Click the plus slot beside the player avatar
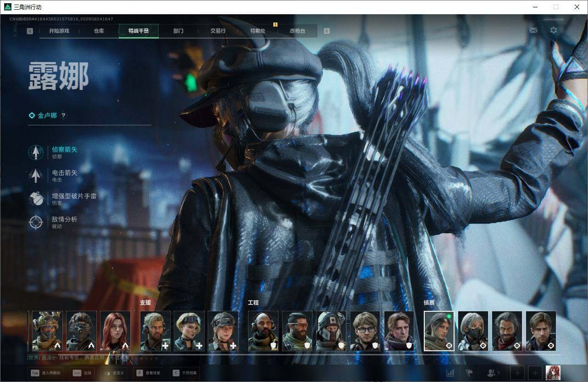Image resolution: width=588 pixels, height=382 pixels. click(535, 373)
